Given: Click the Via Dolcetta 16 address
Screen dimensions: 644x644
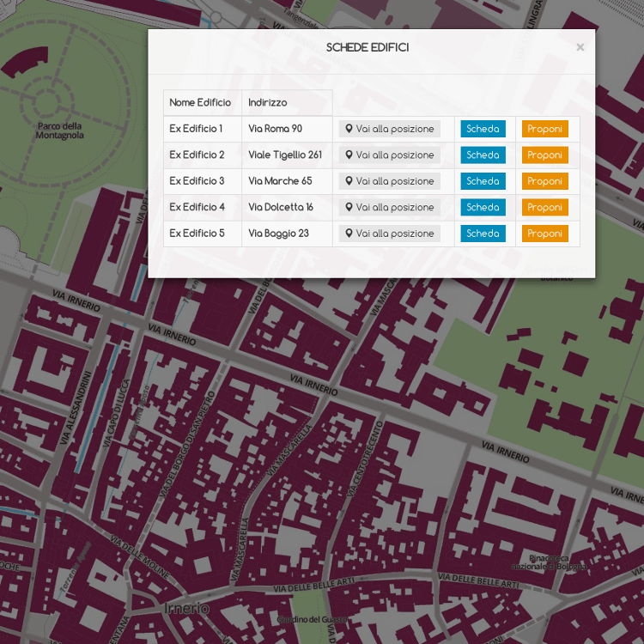Looking at the screenshot, I should (281, 208).
